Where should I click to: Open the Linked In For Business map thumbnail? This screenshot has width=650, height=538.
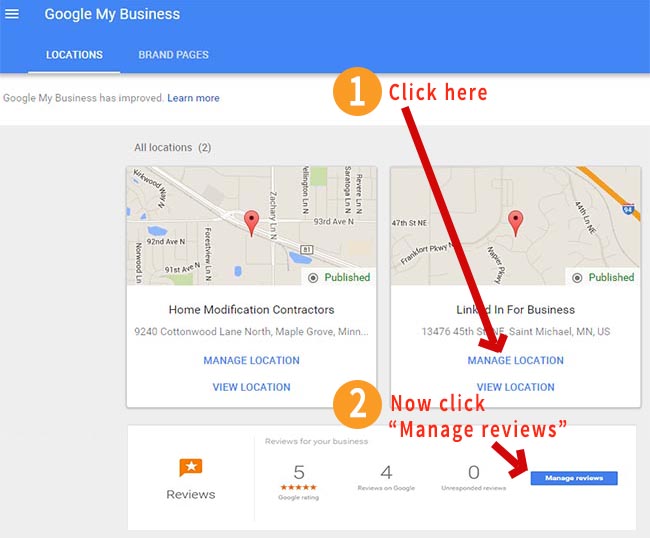pyautogui.click(x=515, y=226)
